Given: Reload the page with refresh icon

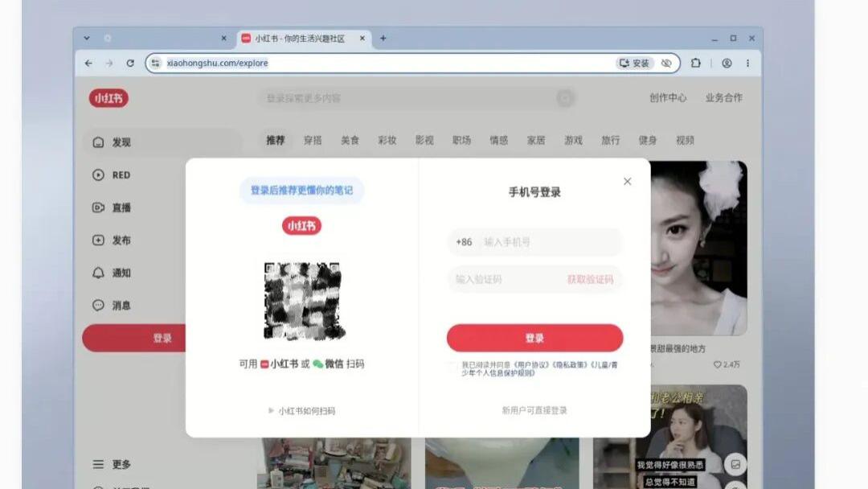Looking at the screenshot, I should (130, 63).
